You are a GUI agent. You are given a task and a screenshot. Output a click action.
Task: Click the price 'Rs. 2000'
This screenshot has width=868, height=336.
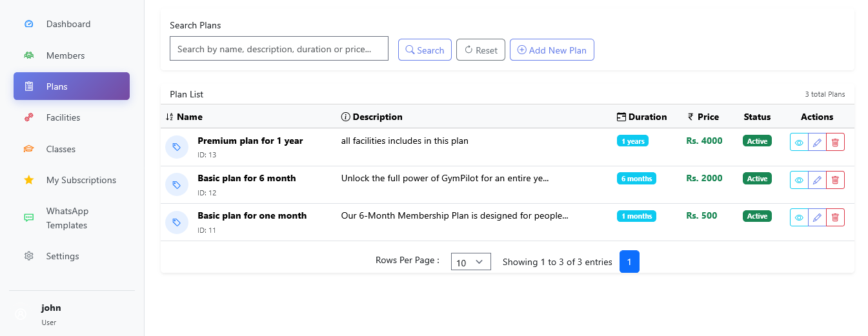(704, 178)
